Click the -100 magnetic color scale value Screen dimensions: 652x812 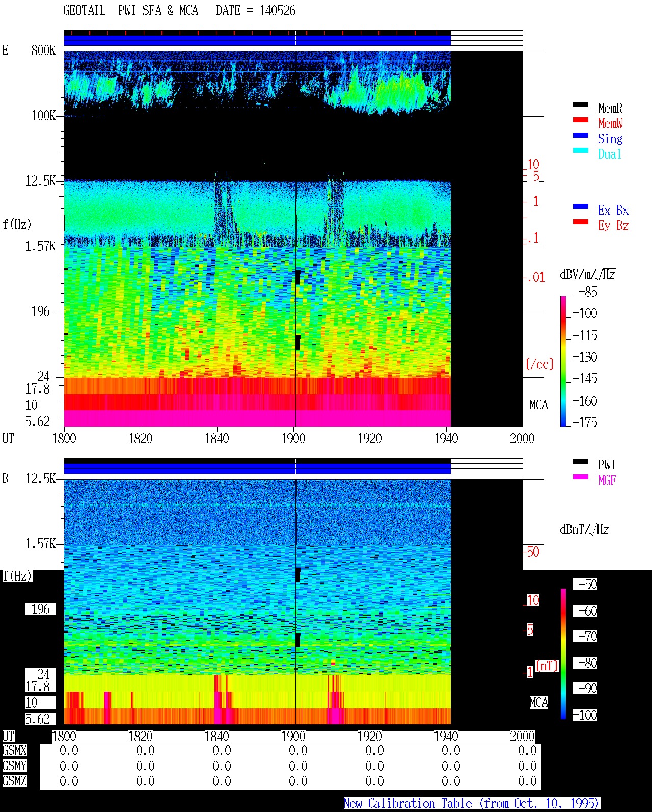pyautogui.click(x=585, y=715)
